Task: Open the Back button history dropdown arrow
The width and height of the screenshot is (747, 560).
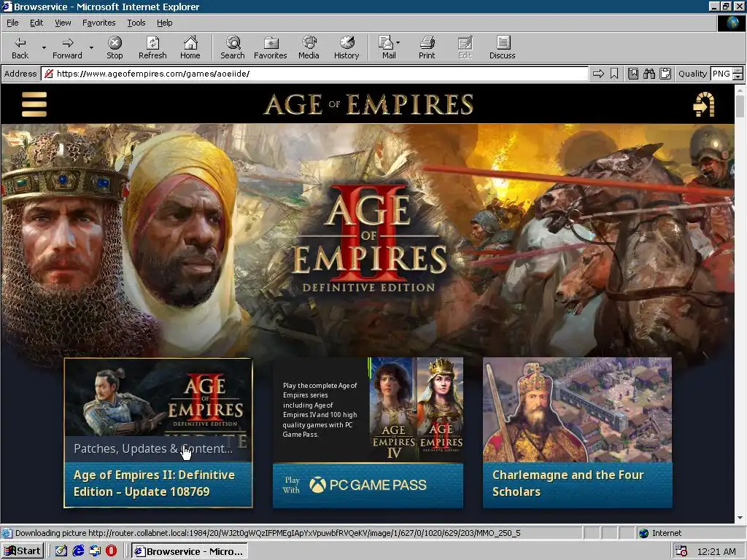Action: [44, 47]
